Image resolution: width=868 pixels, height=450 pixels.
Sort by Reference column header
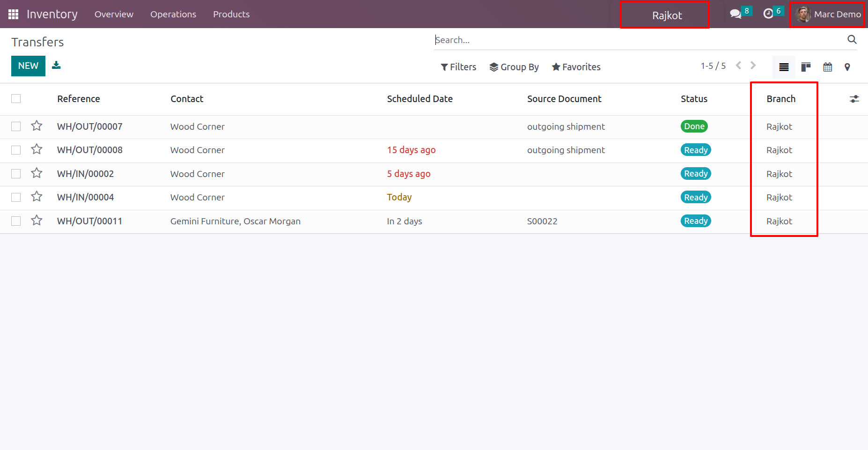point(79,99)
